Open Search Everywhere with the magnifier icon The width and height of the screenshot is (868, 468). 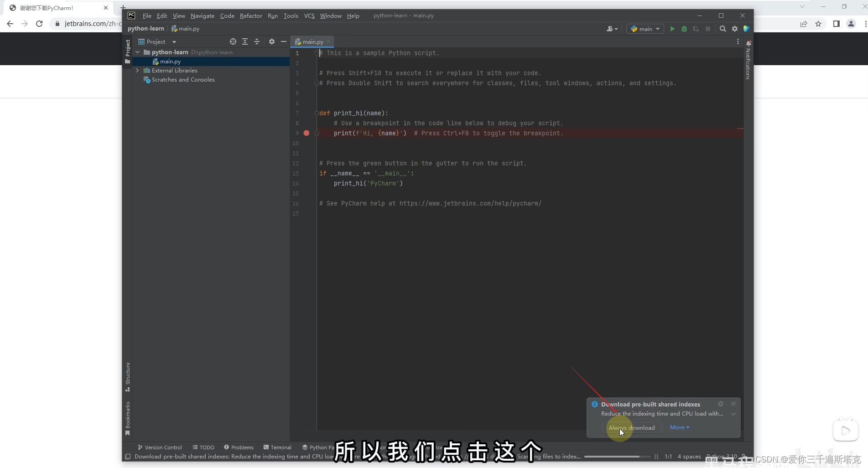tap(723, 29)
